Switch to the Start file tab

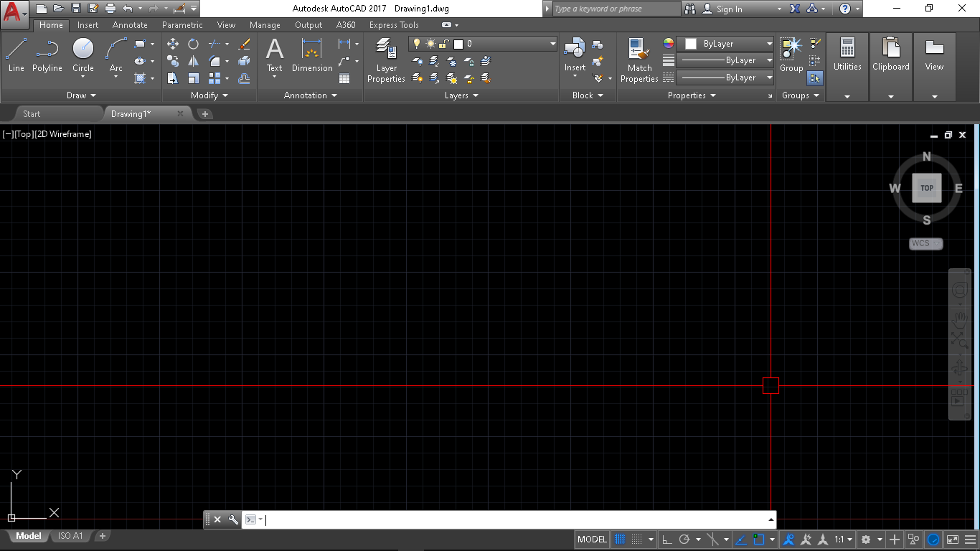click(x=32, y=114)
